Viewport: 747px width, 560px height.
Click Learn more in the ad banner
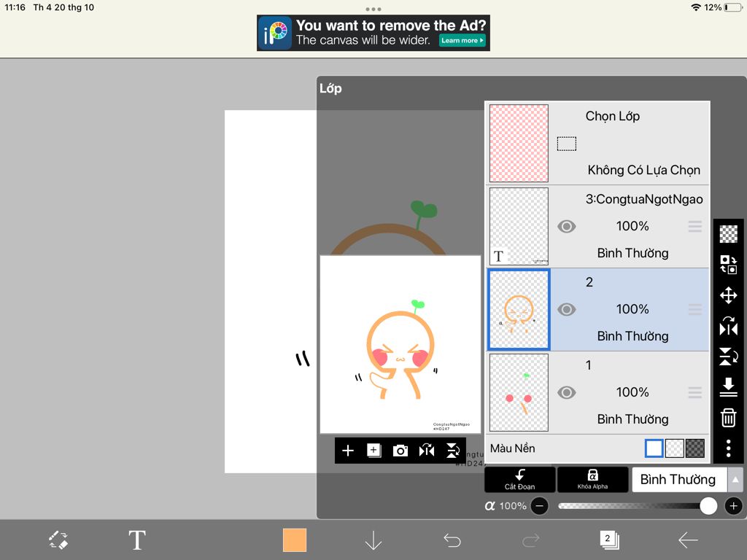click(462, 41)
